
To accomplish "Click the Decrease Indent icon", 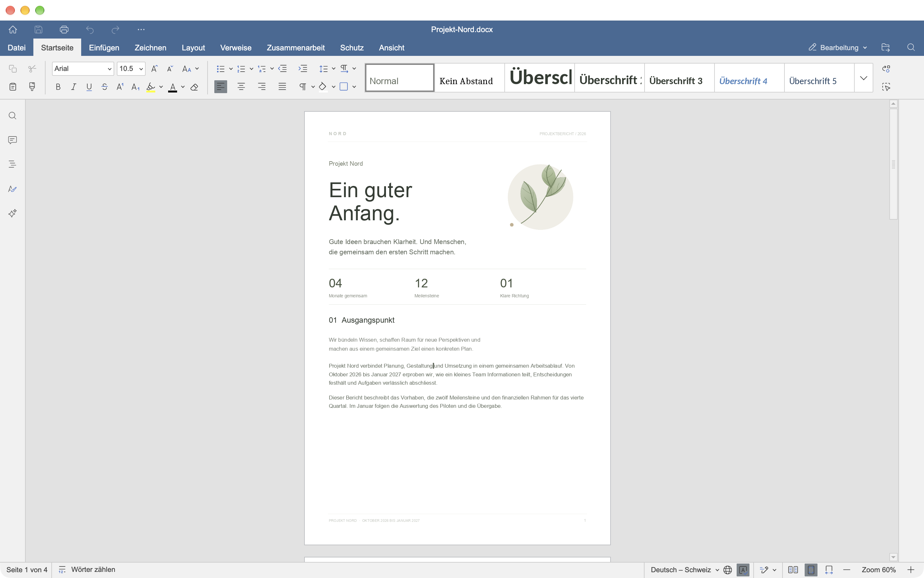I will click(x=282, y=69).
